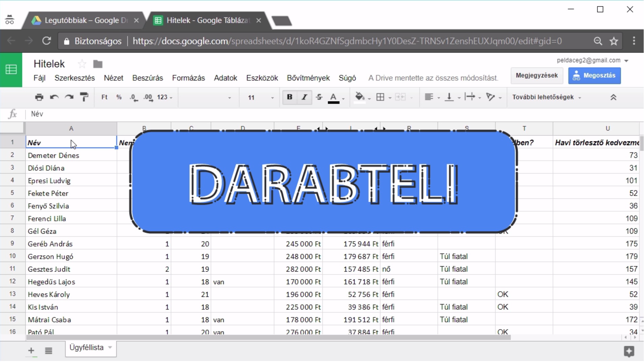644x362 pixels.
Task: Click the print icon in toolbar
Action: coord(39,97)
